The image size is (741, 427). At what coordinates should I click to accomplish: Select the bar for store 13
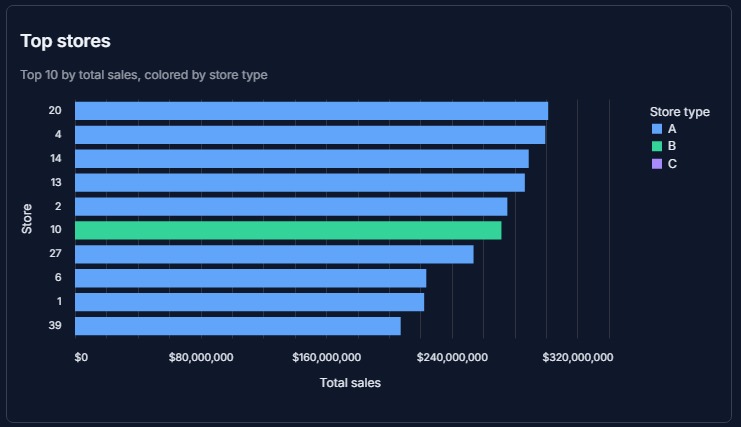pyautogui.click(x=300, y=183)
